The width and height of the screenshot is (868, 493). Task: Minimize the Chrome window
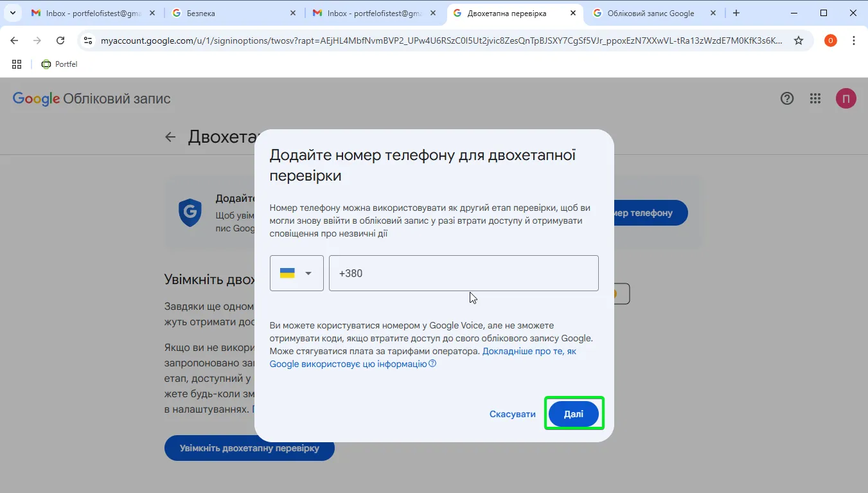[794, 13]
